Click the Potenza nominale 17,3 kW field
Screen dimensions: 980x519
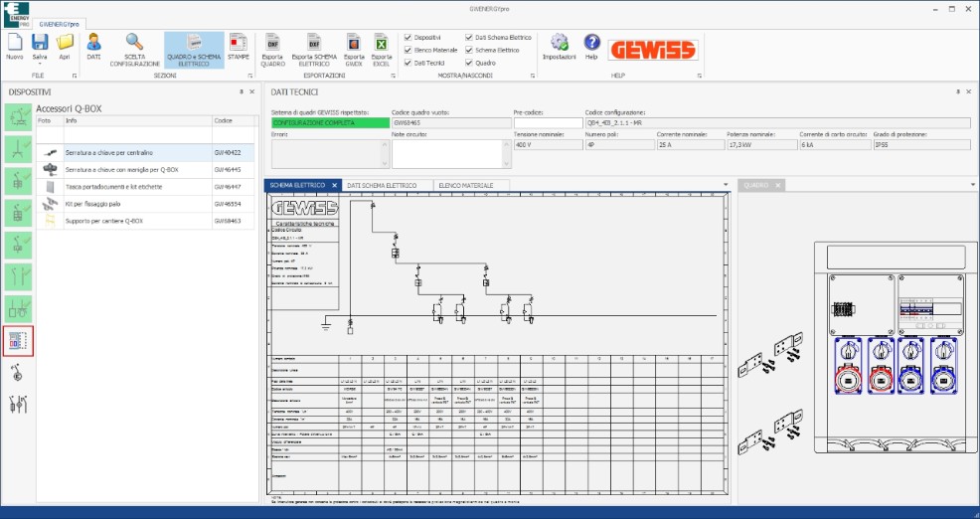(x=761, y=144)
